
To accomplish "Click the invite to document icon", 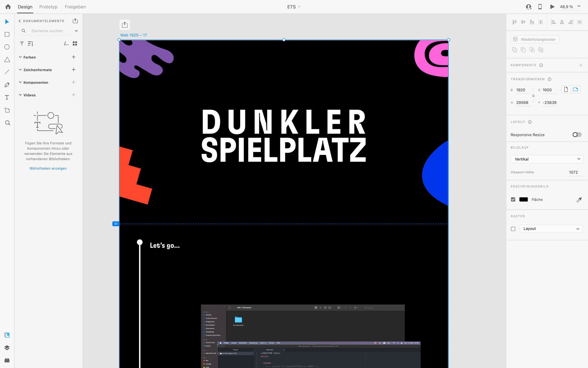I will click(529, 7).
